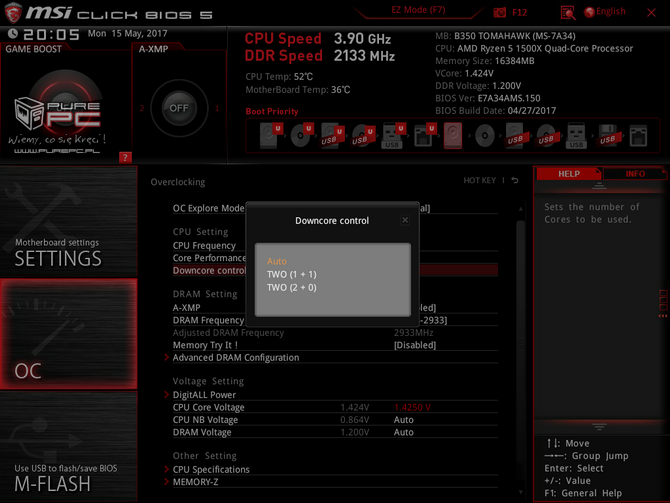The width and height of the screenshot is (670, 503).
Task: Select the UEFI USB hard disk boot icon
Action: 332,135
